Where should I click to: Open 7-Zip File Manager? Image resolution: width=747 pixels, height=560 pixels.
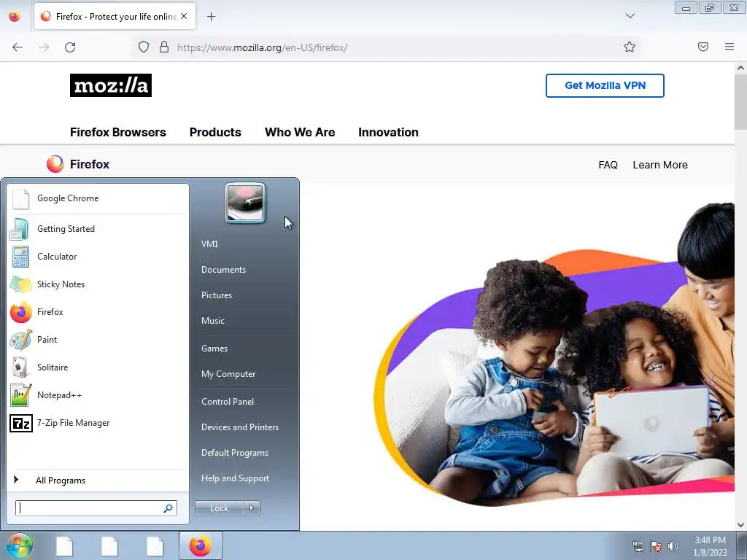point(97,423)
